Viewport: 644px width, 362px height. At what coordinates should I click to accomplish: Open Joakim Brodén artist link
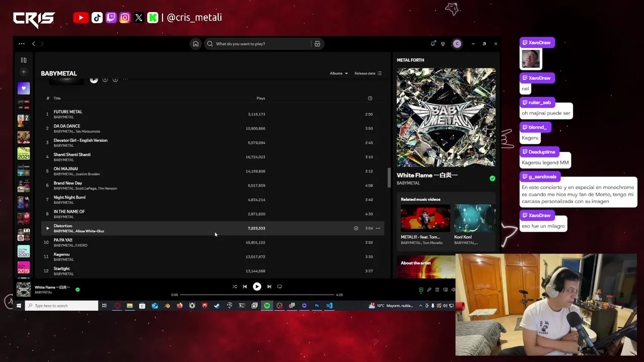pyautogui.click(x=88, y=174)
